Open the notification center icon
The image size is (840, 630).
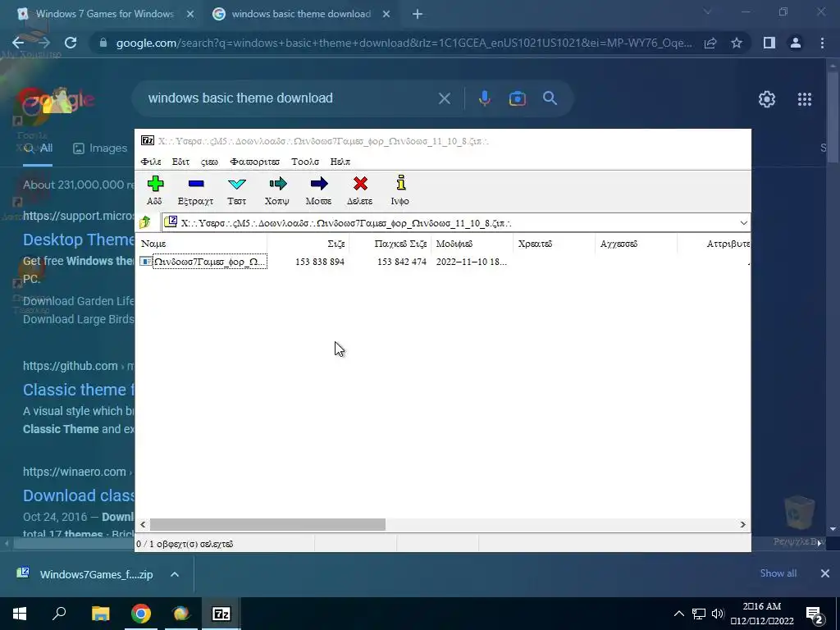click(x=815, y=614)
